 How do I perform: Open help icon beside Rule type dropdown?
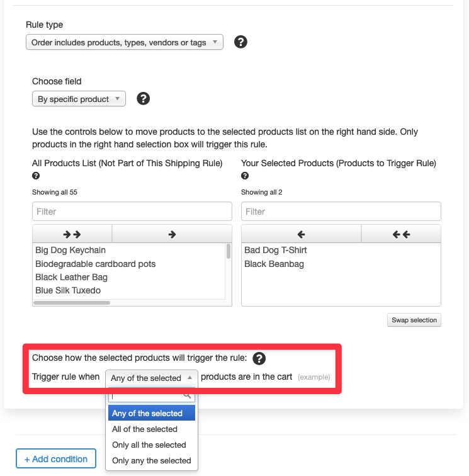(x=240, y=42)
